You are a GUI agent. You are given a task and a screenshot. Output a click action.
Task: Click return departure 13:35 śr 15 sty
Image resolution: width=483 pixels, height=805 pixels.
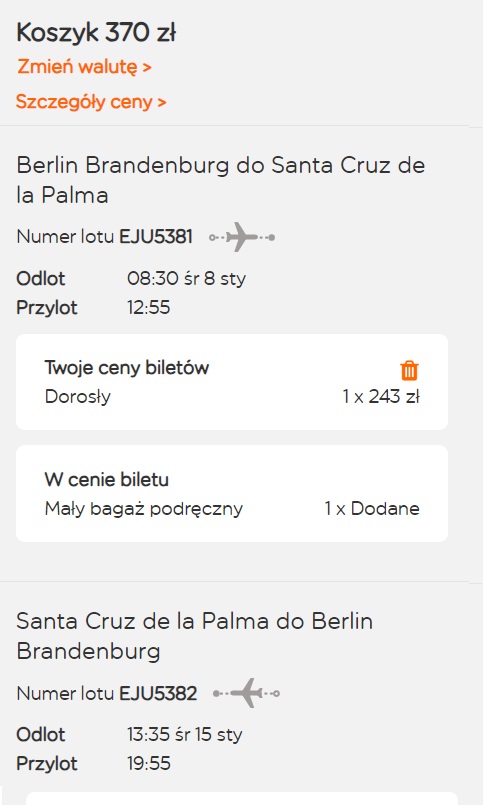(x=185, y=734)
